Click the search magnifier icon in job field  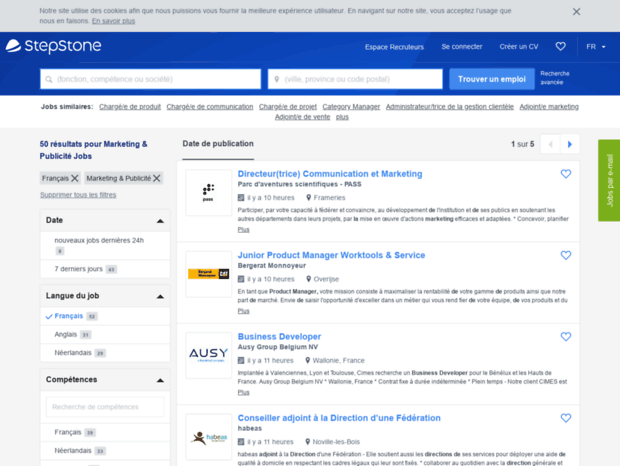tap(49, 79)
